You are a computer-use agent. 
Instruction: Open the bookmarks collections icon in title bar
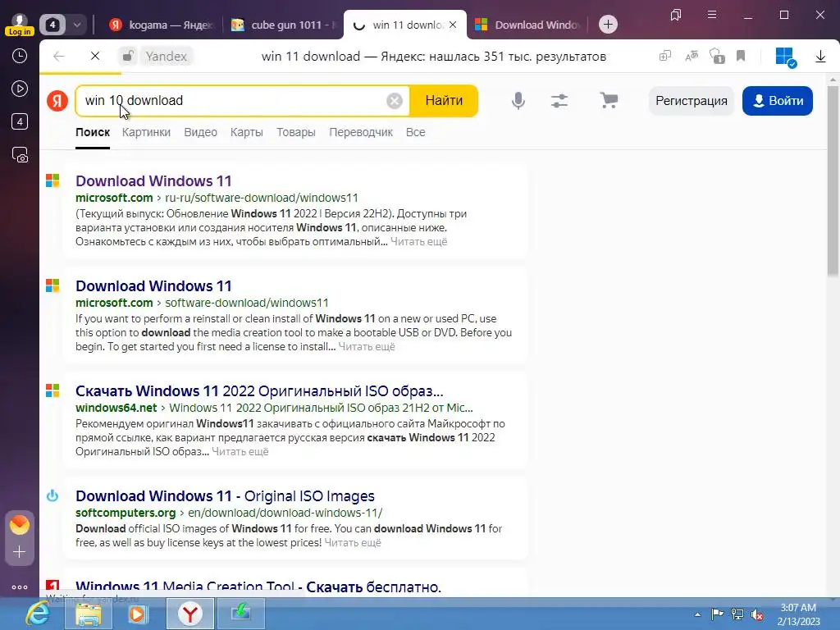point(676,15)
